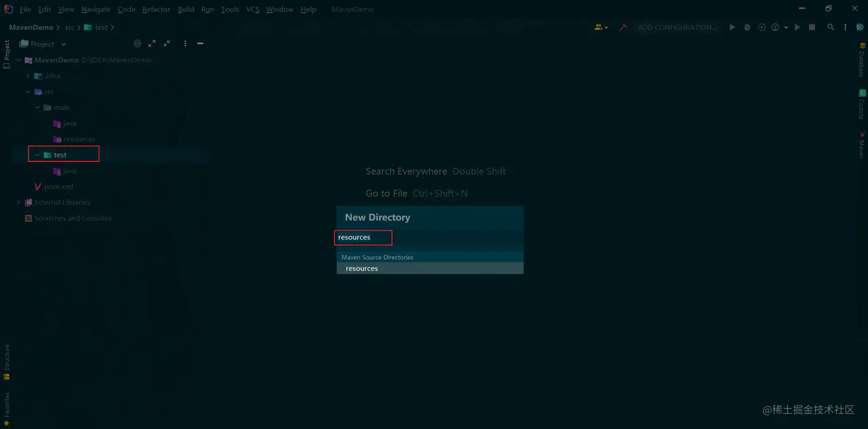This screenshot has width=868, height=429.
Task: Expand the .idea folder arrow
Action: pos(28,76)
